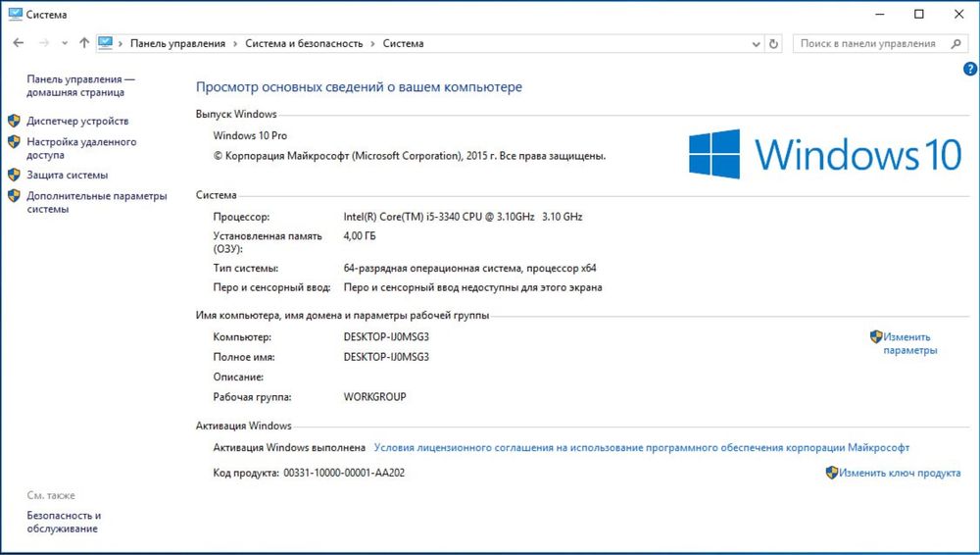Image resolution: width=980 pixels, height=555 pixels.
Task: Open 'Диспетчер устройств' link
Action: click(77, 121)
